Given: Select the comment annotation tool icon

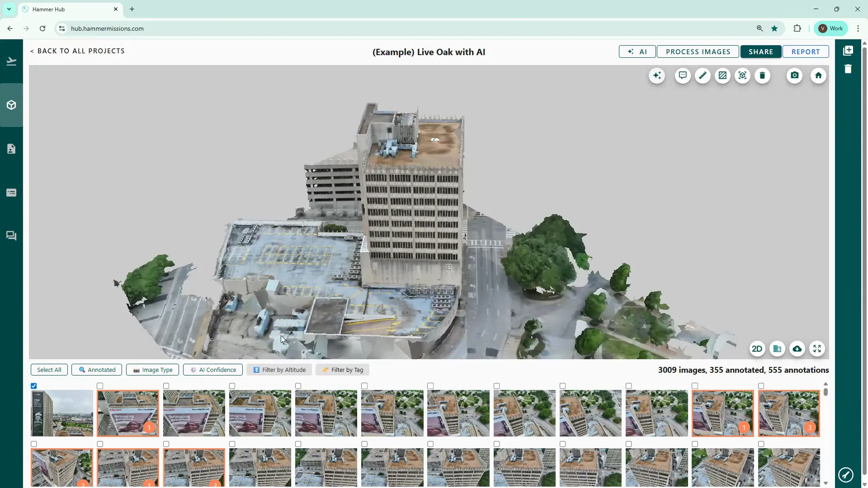Looking at the screenshot, I should (683, 75).
